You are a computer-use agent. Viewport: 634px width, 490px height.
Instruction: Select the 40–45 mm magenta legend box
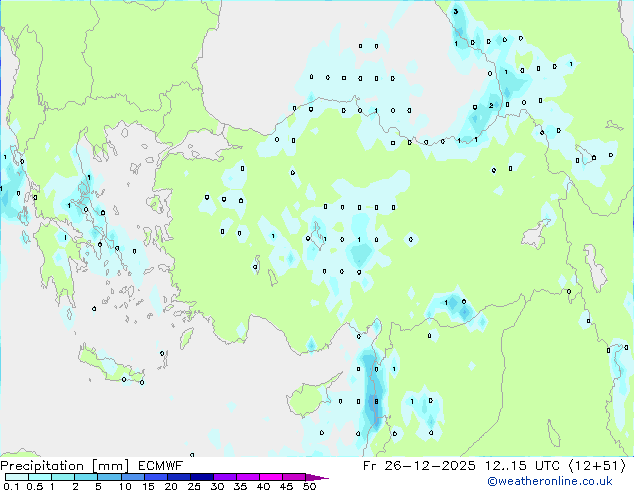click(x=271, y=477)
